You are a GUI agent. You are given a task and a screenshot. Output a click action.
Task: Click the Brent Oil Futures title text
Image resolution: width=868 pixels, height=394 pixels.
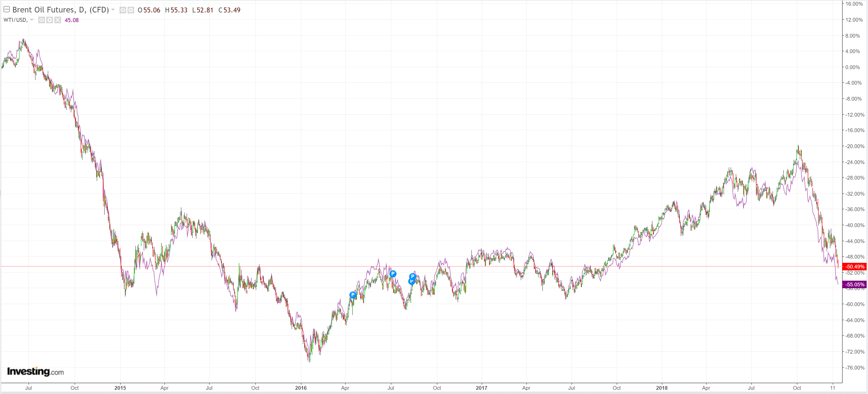[x=61, y=10]
